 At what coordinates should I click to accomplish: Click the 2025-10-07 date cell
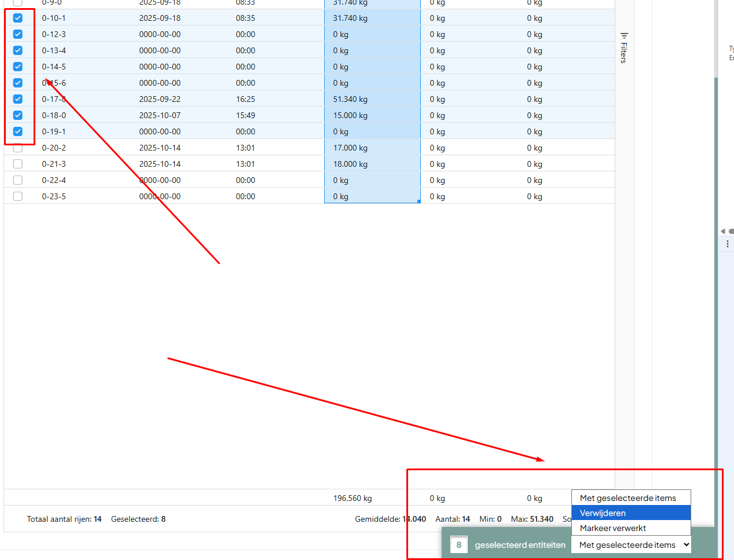point(160,115)
